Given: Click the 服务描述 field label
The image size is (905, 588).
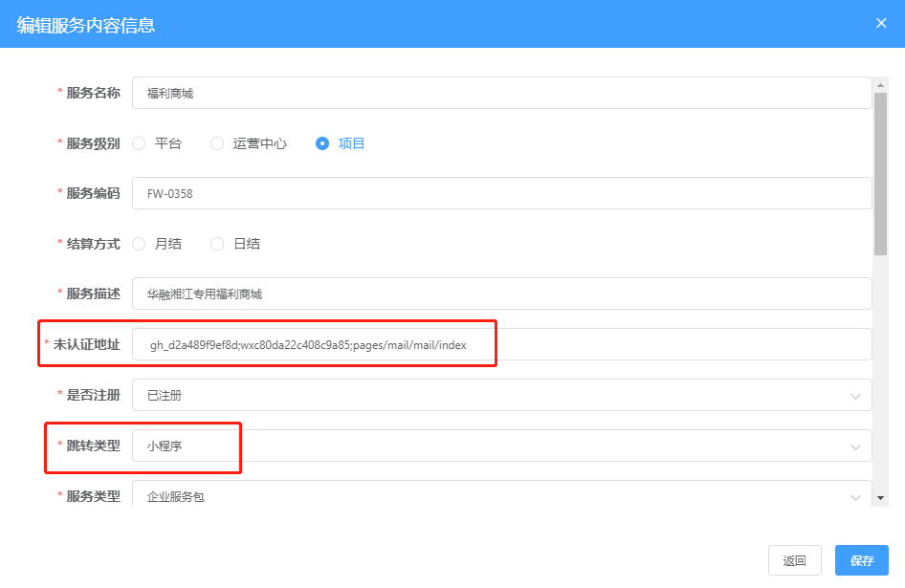Looking at the screenshot, I should pos(93,294).
